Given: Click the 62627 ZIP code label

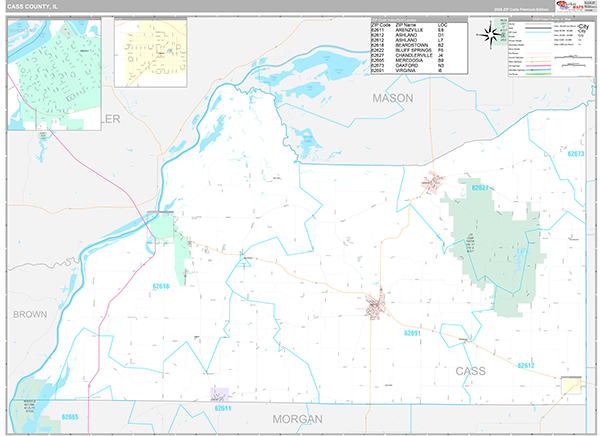Looking at the screenshot, I should (x=480, y=188).
